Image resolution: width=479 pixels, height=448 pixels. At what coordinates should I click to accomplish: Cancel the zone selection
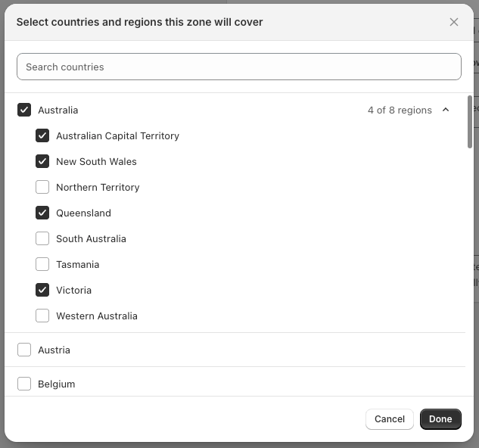389,418
